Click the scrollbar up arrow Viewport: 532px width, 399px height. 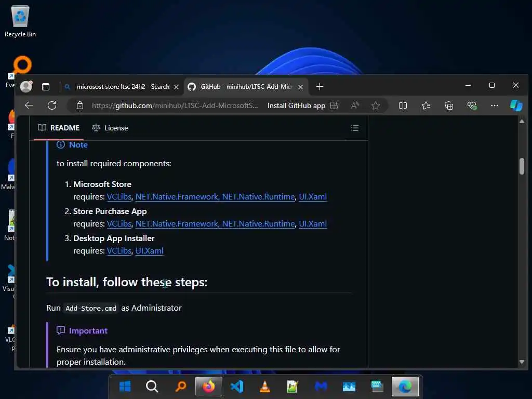tap(522, 121)
